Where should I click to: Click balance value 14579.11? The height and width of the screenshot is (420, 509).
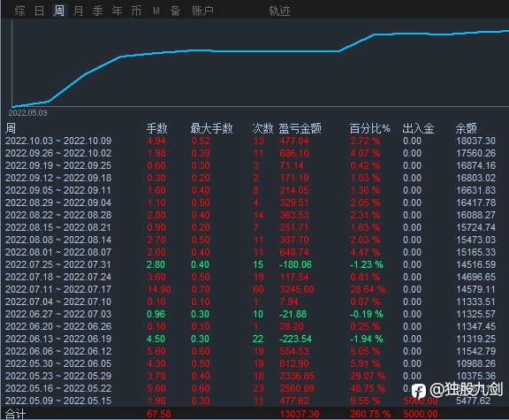coord(476,289)
